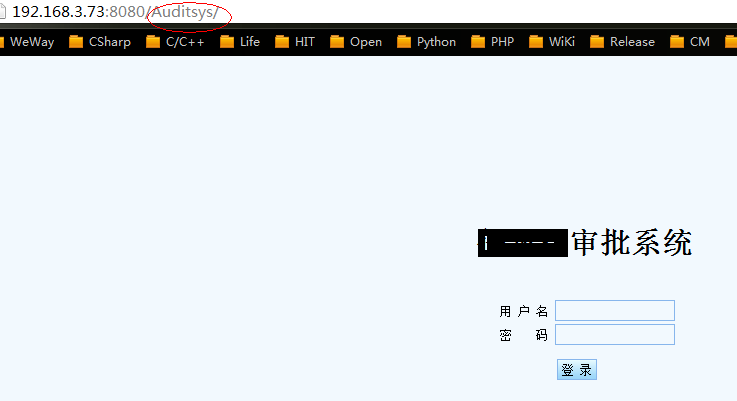Open the Life bookmark folder
The width and height of the screenshot is (737, 401).
click(x=240, y=42)
